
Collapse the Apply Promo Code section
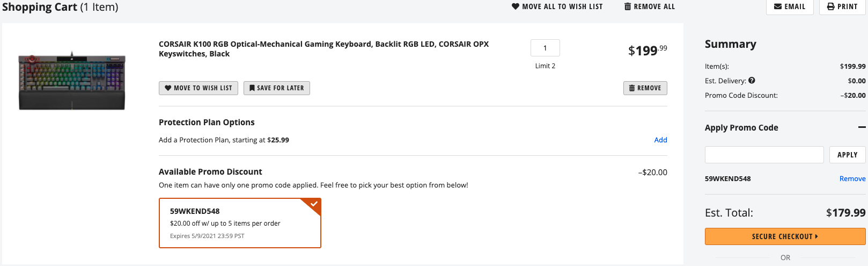click(862, 127)
